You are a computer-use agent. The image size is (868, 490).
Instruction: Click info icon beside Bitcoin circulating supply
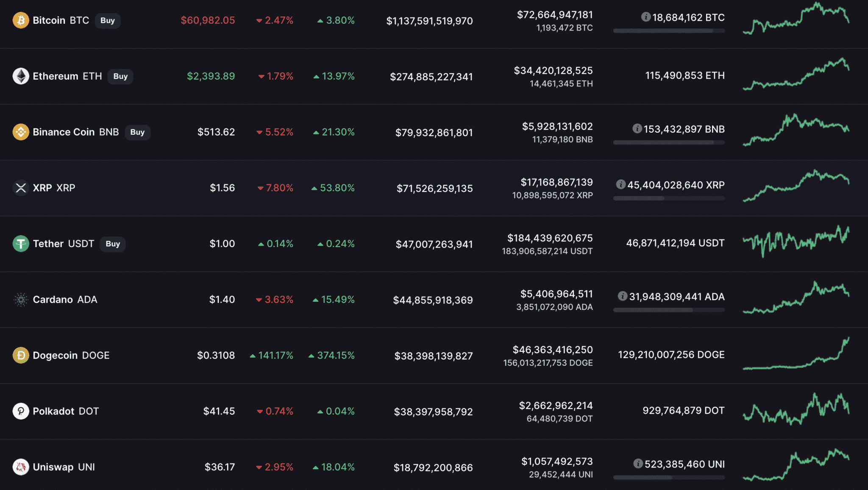(645, 17)
